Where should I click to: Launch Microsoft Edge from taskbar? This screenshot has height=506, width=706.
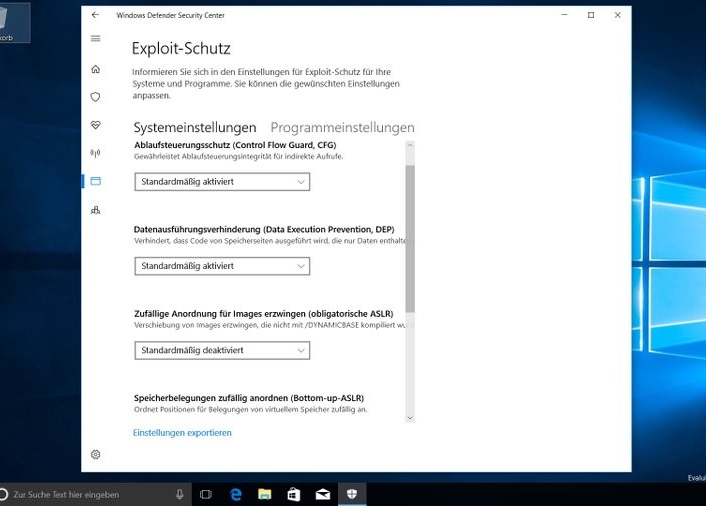coord(235,494)
